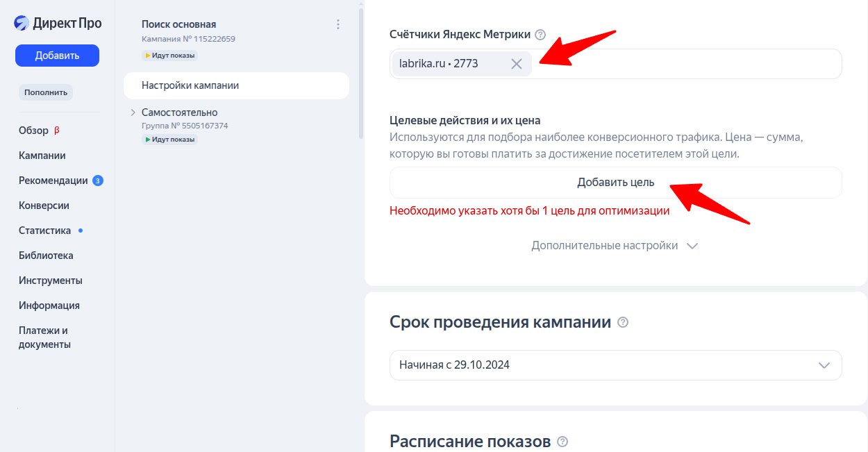Select the Самостоятельно group
The width and height of the screenshot is (868, 452).
tap(179, 112)
